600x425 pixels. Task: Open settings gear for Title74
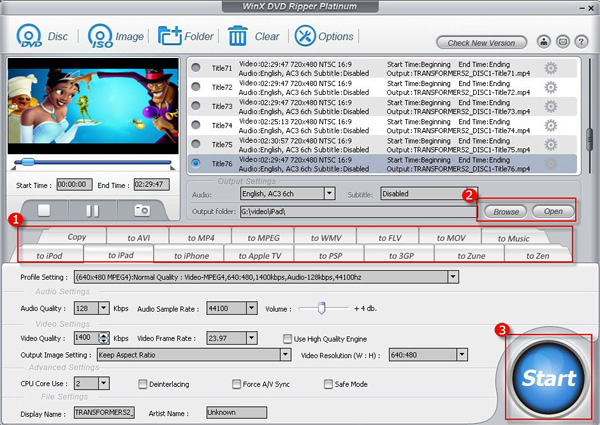click(x=551, y=125)
